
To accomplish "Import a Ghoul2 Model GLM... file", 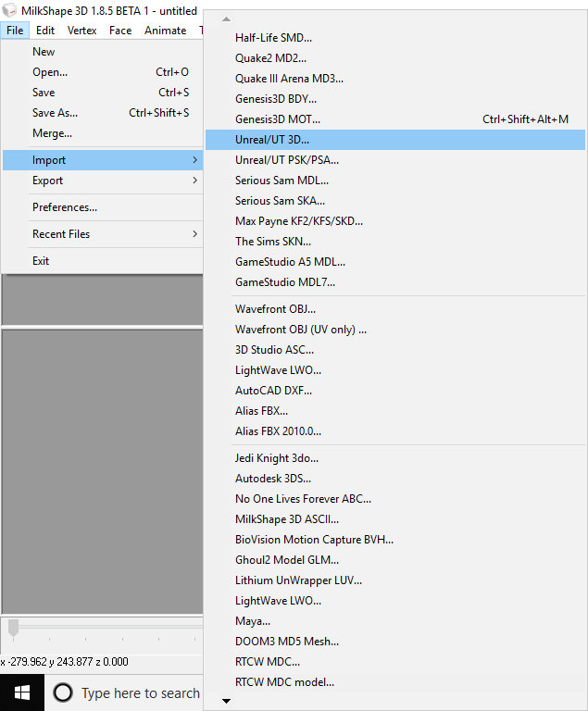I will click(x=395, y=560).
